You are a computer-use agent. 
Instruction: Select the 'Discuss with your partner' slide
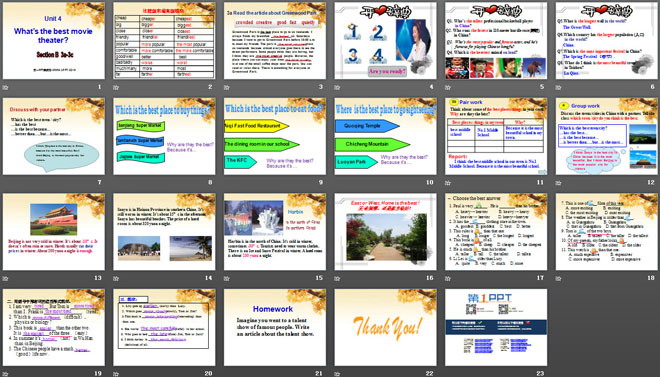point(54,136)
